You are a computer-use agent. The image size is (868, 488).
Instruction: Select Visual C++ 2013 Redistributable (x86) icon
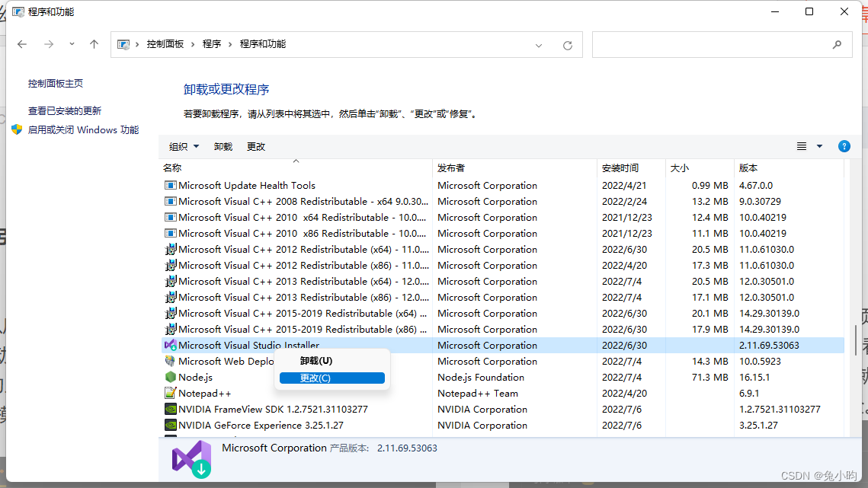pos(171,298)
